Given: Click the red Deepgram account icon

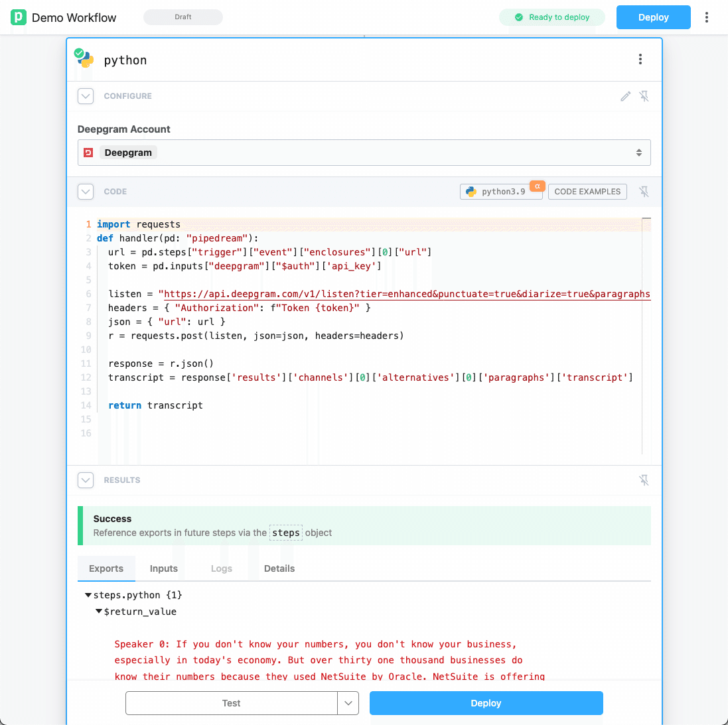Looking at the screenshot, I should pos(88,153).
